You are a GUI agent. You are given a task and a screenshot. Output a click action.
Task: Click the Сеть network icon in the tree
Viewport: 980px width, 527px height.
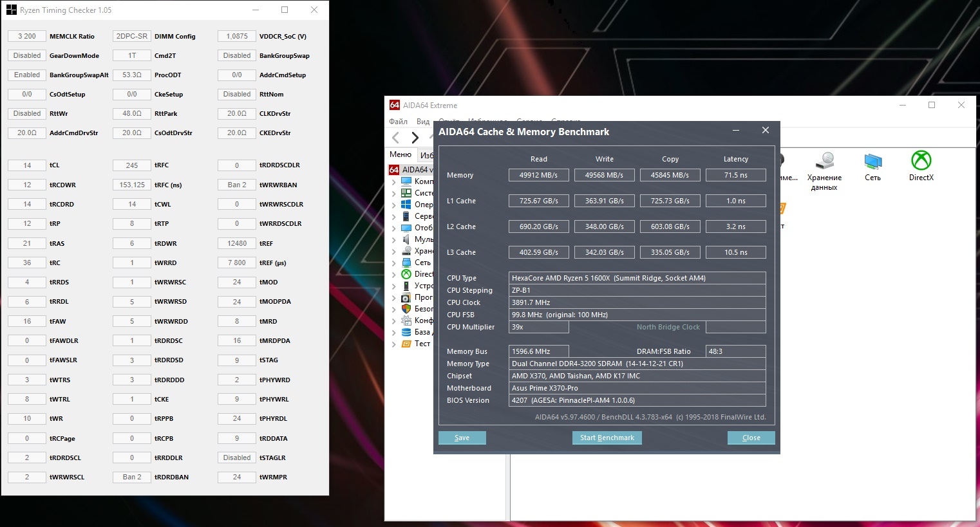coord(406,263)
